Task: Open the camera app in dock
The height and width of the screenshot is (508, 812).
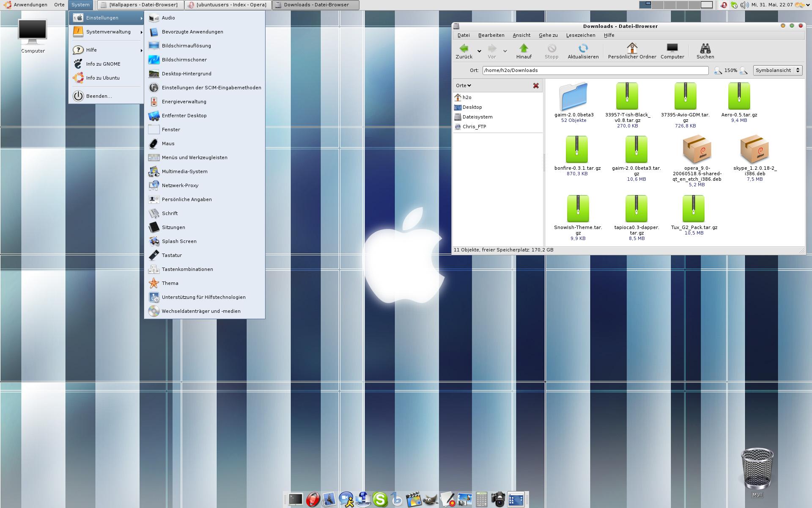Action: pyautogui.click(x=498, y=500)
